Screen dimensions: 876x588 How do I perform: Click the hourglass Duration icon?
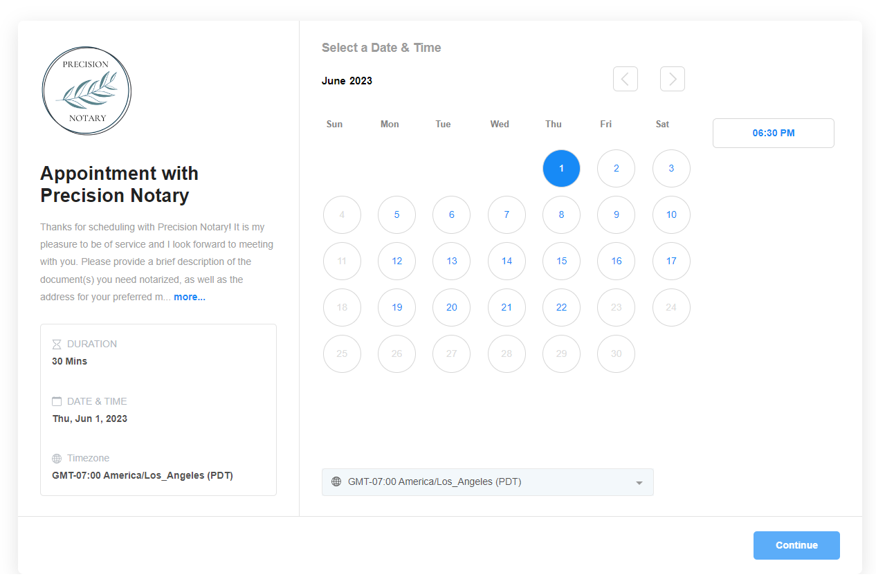click(x=56, y=344)
